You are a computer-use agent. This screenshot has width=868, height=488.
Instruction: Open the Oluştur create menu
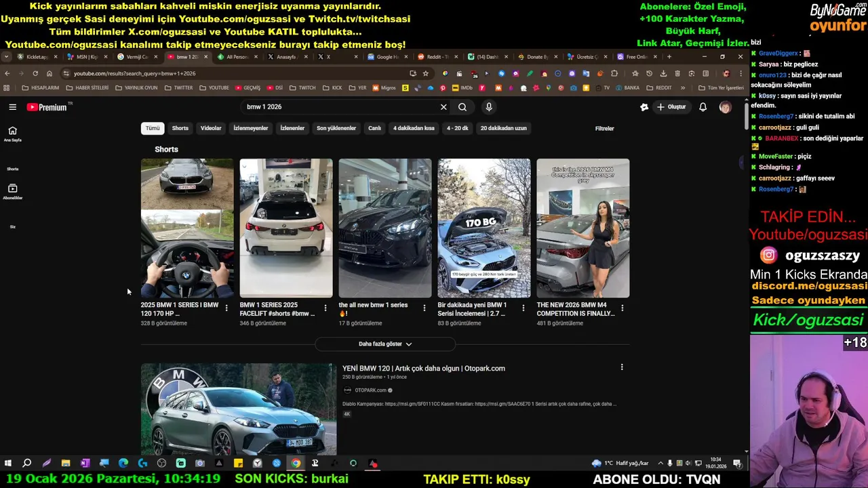[x=671, y=107]
